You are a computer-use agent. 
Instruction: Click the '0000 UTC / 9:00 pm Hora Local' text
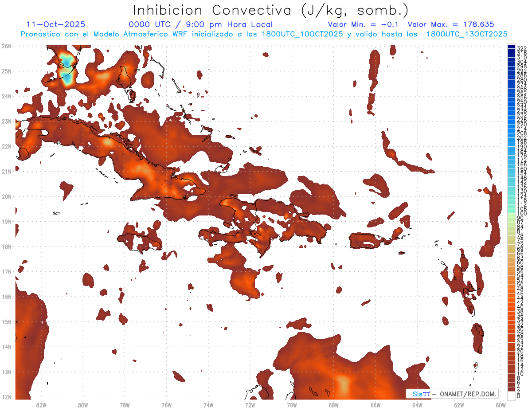pos(200,24)
